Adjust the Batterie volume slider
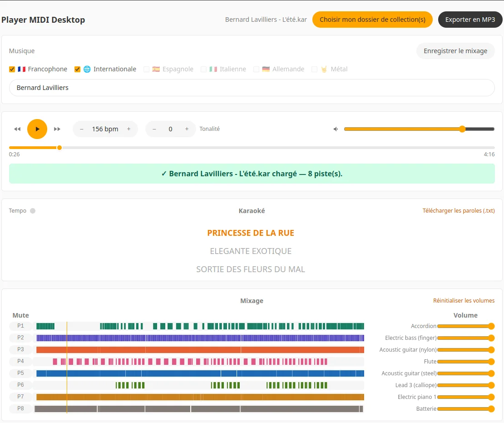Screen dimensions: 504x423 tap(466, 409)
